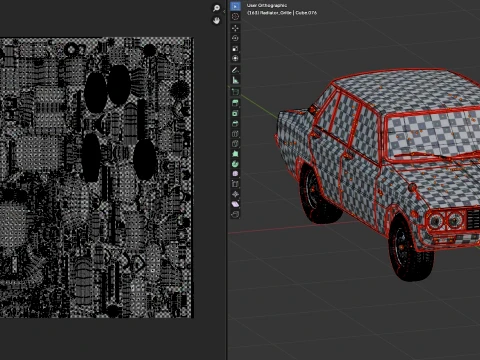Screen dimensions: 480x360
Task: Select the Rip Region tool
Action: 235,214
